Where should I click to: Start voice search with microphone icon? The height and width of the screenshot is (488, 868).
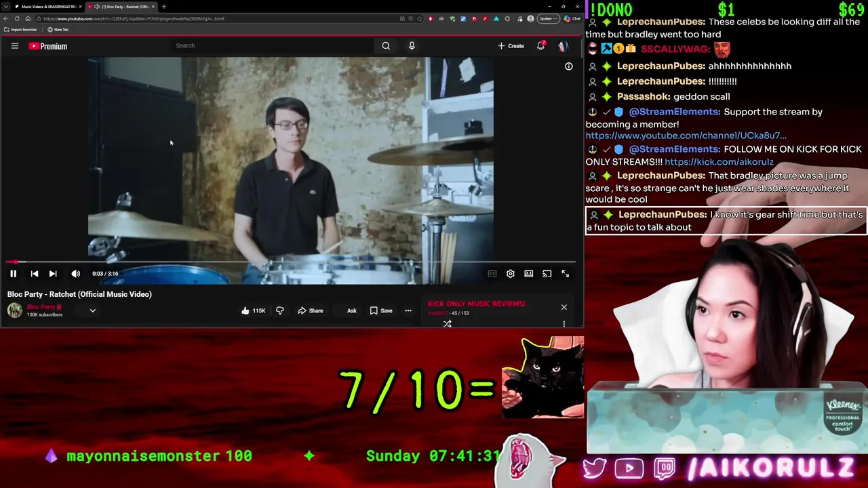412,45
